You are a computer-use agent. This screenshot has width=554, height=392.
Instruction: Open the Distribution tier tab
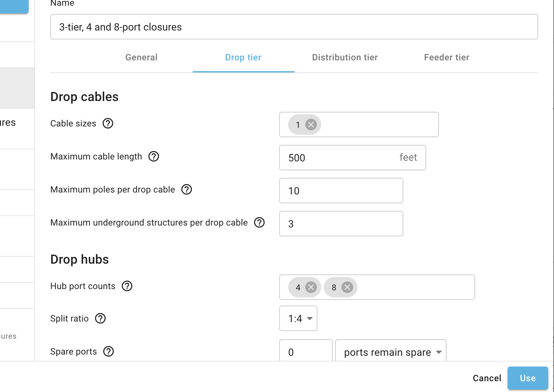coord(345,57)
